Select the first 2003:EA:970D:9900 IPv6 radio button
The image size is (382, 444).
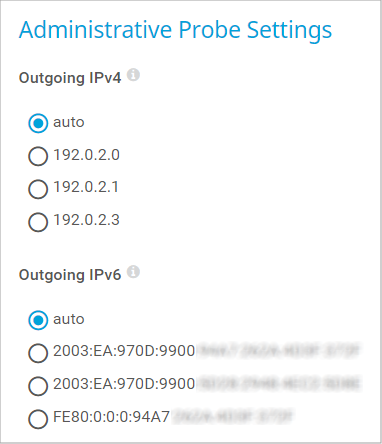tap(38, 353)
